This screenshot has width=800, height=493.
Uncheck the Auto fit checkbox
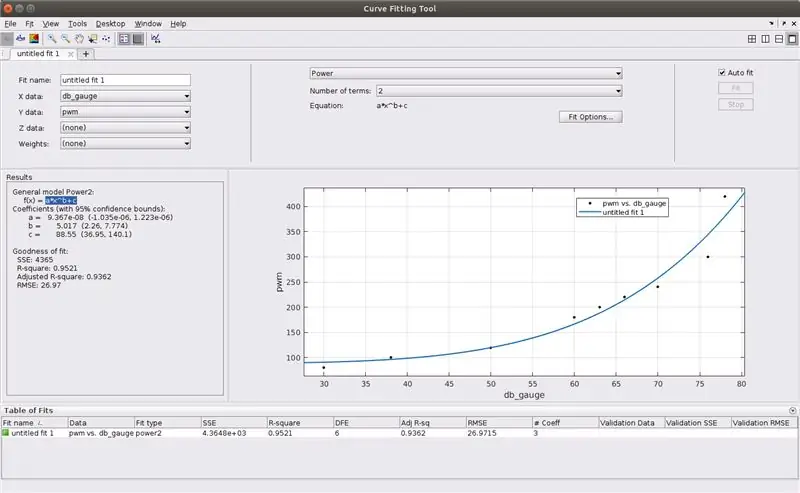click(722, 72)
